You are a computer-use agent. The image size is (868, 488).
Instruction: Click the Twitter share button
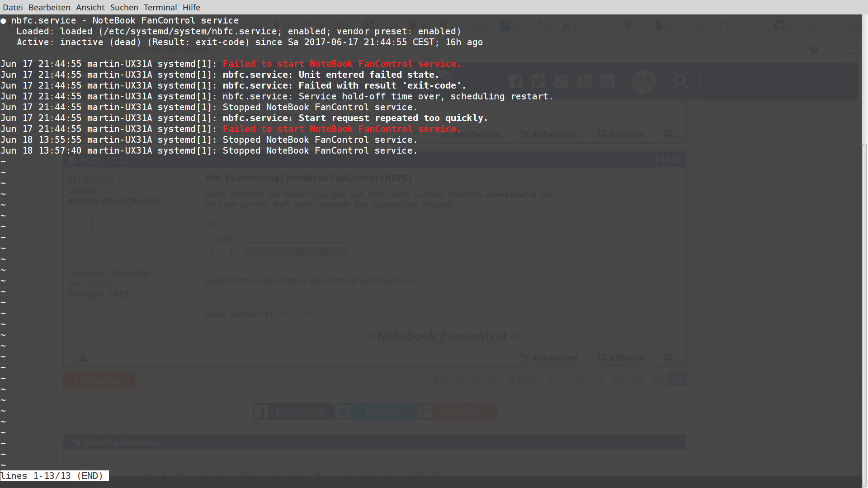[x=375, y=412]
